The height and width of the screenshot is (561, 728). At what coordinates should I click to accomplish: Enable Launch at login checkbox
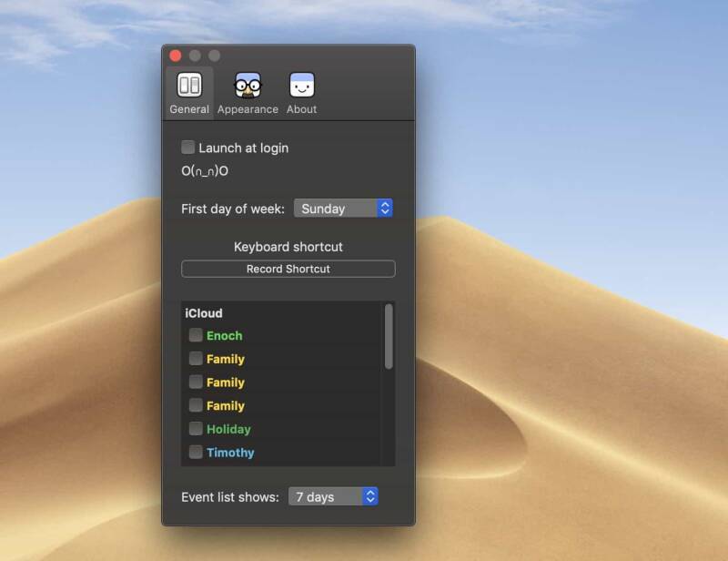[x=188, y=148]
